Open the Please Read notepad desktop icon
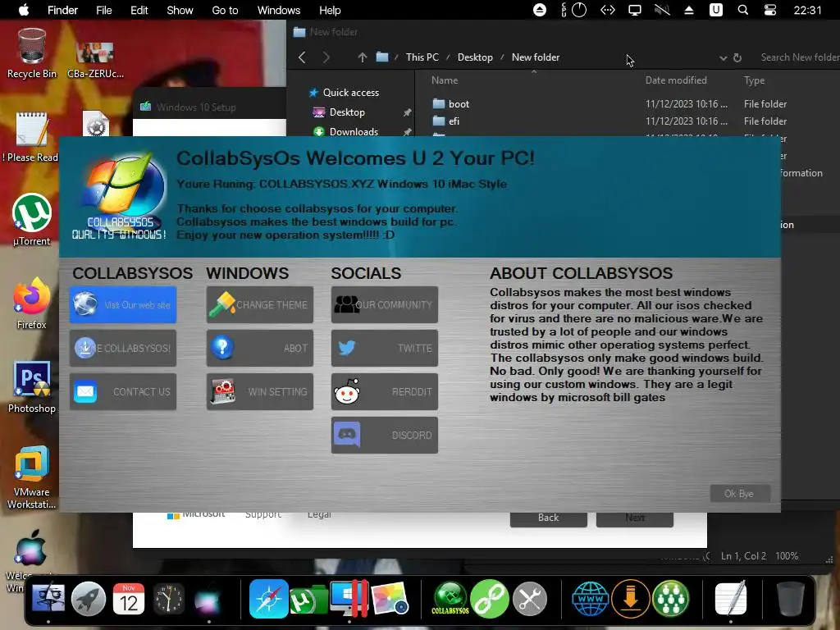Image resolution: width=840 pixels, height=630 pixels. click(x=31, y=137)
